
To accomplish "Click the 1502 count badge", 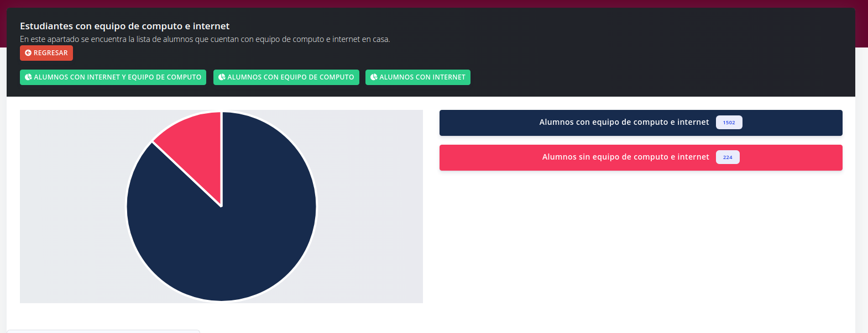I will [729, 123].
